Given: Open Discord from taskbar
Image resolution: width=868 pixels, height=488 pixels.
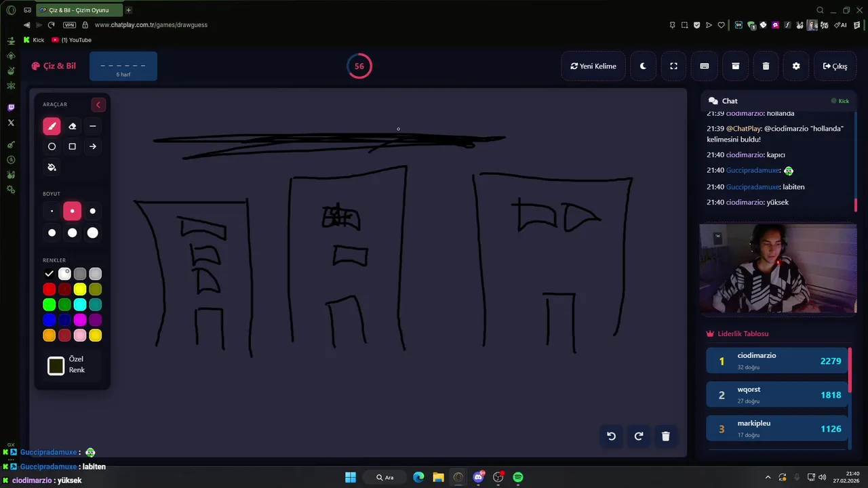Looking at the screenshot, I should click(x=479, y=477).
